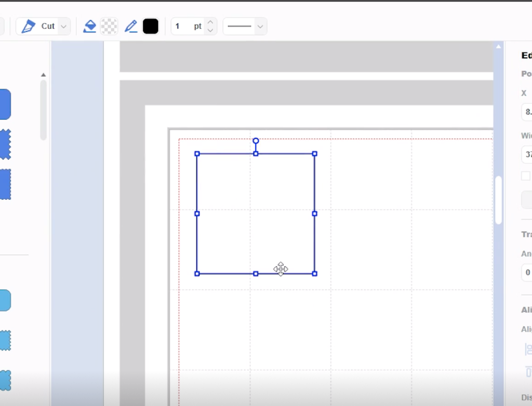The image size is (532, 406).
Task: Toggle the checkbox below the Width field
Action: coord(525,176)
